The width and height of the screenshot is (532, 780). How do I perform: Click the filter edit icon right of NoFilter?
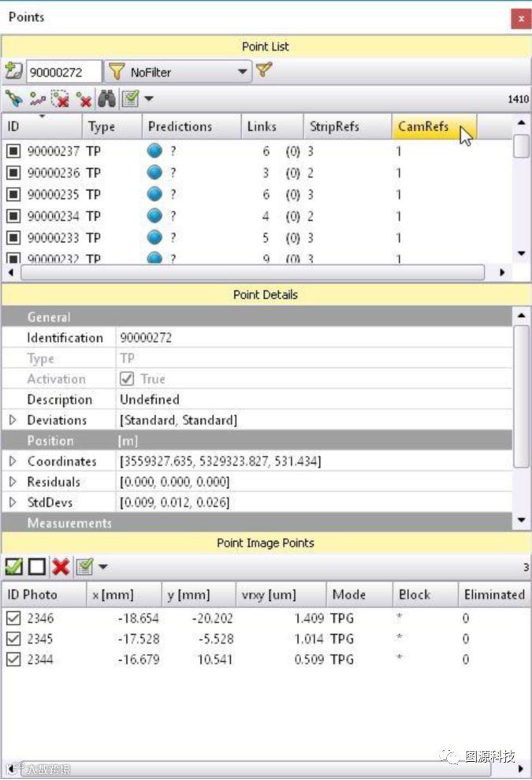264,69
